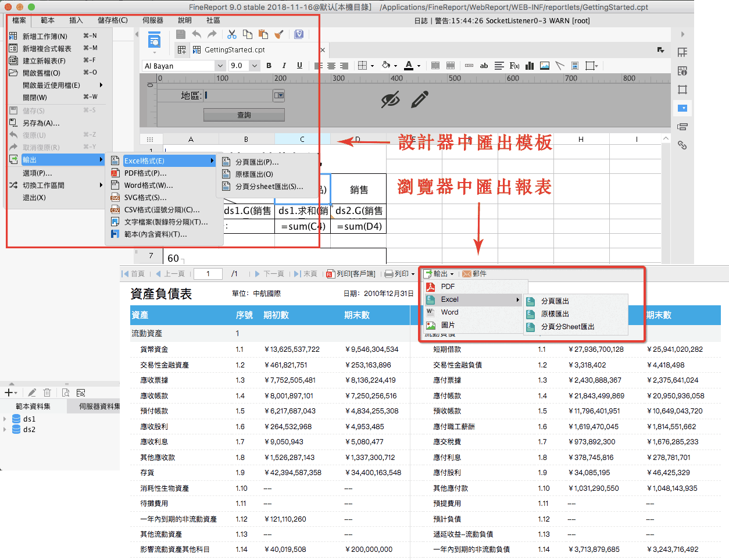Click the format painter brush icon
The height and width of the screenshot is (560, 729).
click(279, 34)
